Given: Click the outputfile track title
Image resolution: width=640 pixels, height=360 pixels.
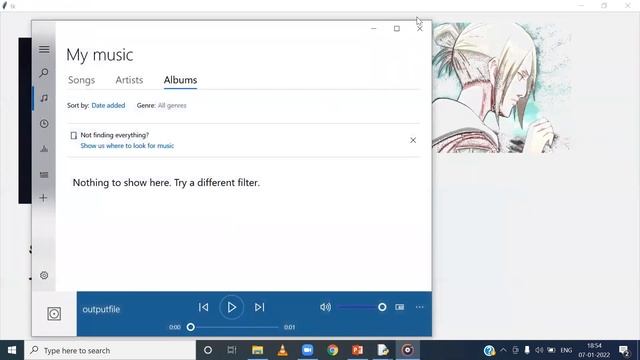Looking at the screenshot, I should 101,309.
